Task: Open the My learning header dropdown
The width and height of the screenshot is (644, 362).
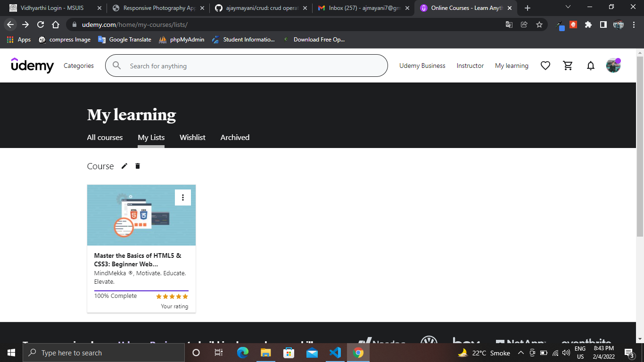Action: 512,66
